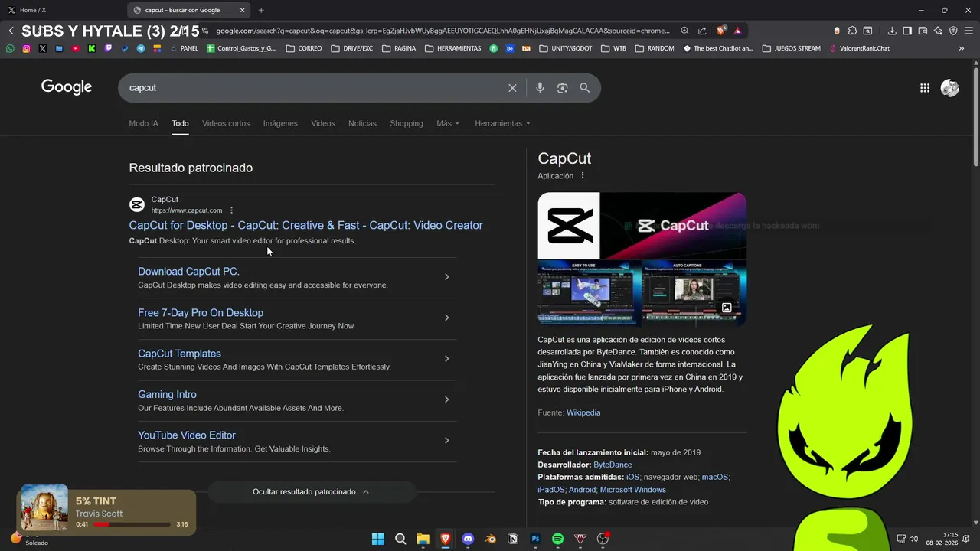Open the JUEGOS STREAM bookmarks folder

point(791,48)
